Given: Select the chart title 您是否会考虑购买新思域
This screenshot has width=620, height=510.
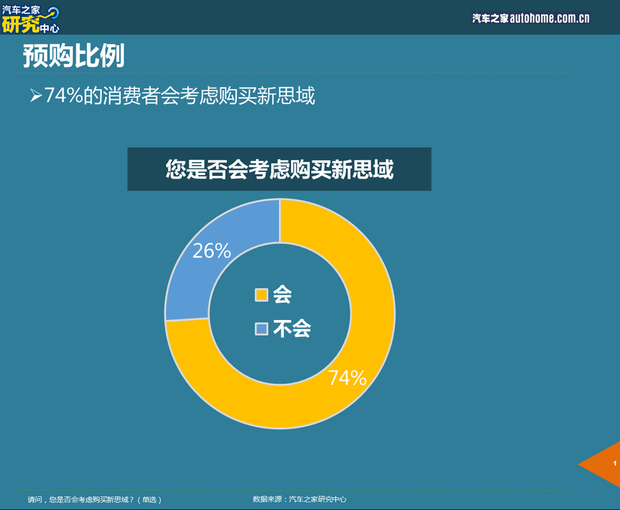Looking at the screenshot, I should (x=279, y=169).
